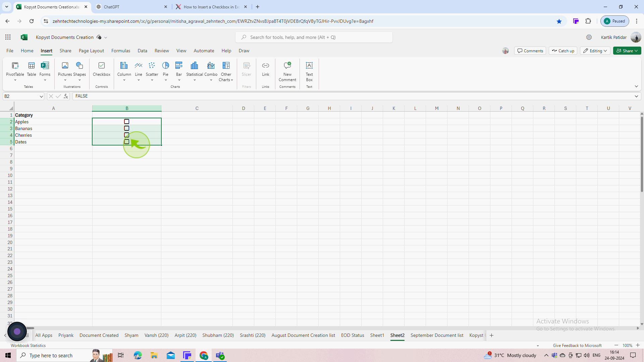
Task: Insert Pictures from the ribbon
Action: point(65,71)
